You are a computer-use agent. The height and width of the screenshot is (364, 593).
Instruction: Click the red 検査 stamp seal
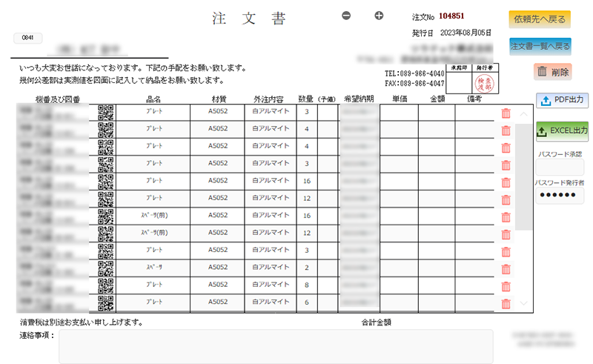click(483, 86)
